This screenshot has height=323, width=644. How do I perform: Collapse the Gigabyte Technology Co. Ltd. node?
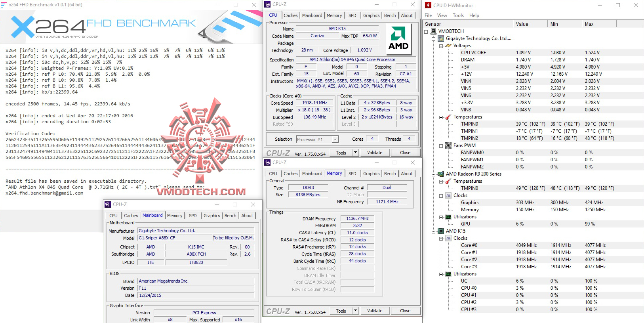pos(434,39)
